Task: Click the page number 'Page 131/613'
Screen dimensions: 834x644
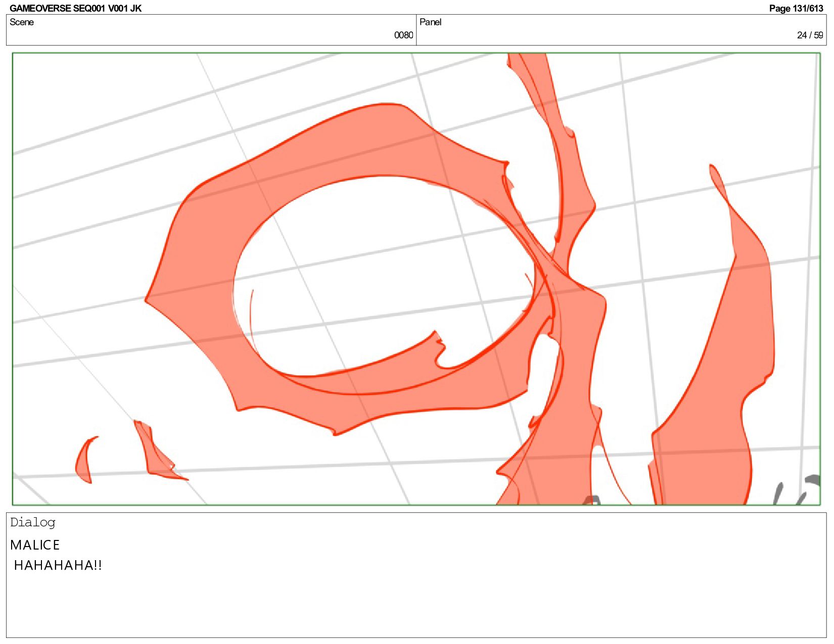Action: (x=796, y=8)
